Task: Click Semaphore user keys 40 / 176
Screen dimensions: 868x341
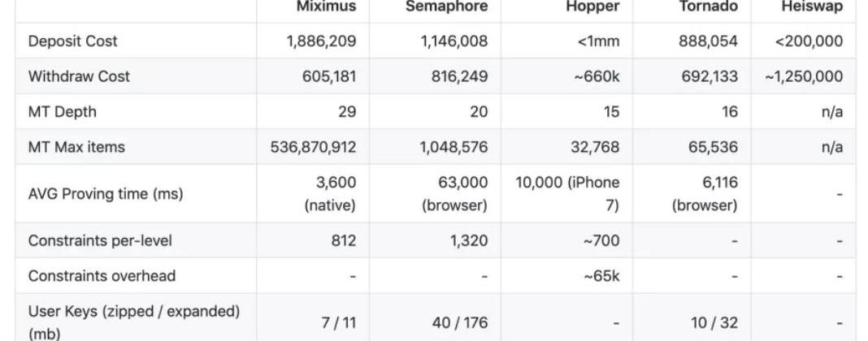Action: (x=460, y=322)
